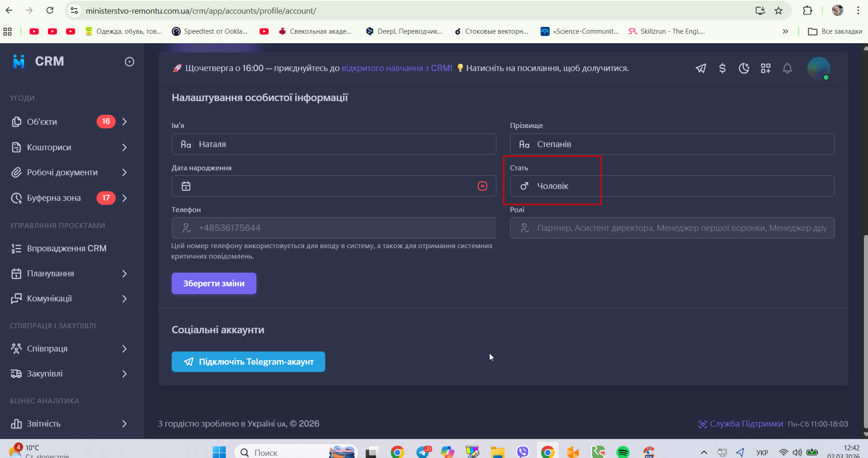View site information icon in address bar
Viewport: 868px width, 458px height.
click(x=74, y=10)
